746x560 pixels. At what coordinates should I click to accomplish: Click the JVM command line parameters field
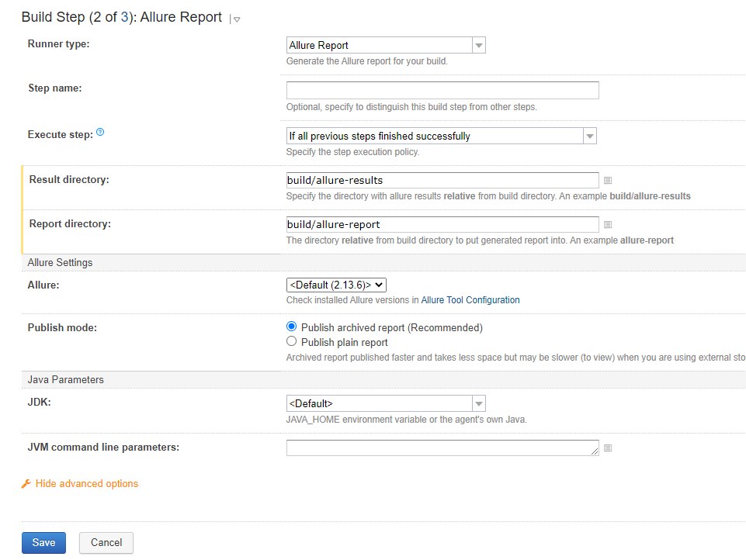tap(442, 448)
